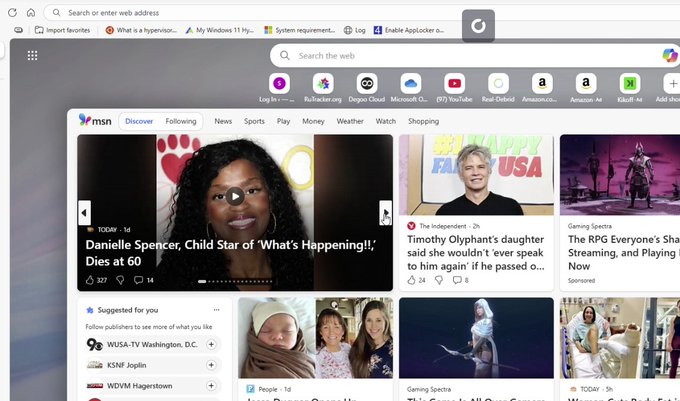
Task: Open Gaming Spectra purple warrior thumbnail
Action: click(x=620, y=175)
